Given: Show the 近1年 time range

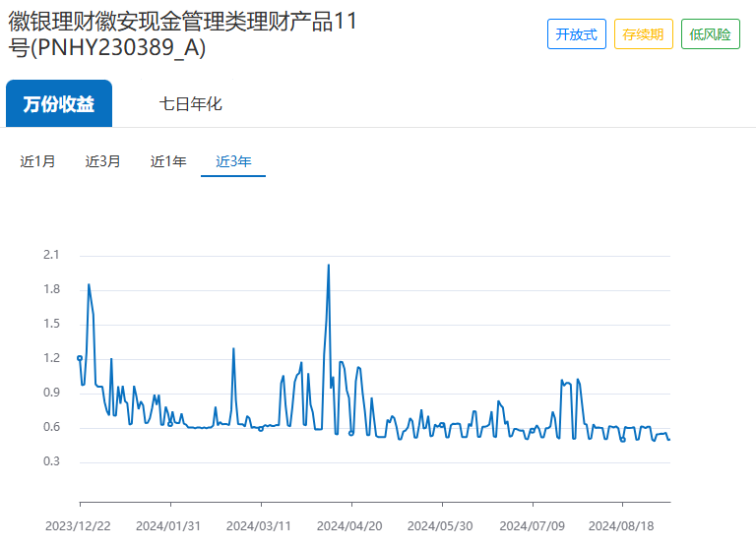Looking at the screenshot, I should 168,161.
